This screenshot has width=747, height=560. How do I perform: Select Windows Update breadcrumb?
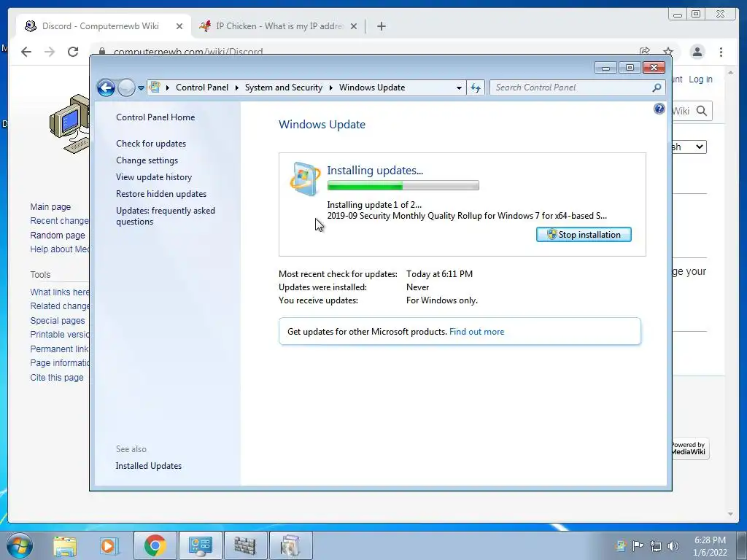point(372,87)
